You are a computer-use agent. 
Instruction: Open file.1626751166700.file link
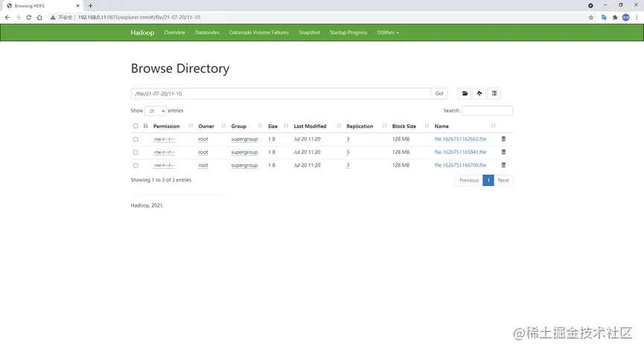coord(460,165)
